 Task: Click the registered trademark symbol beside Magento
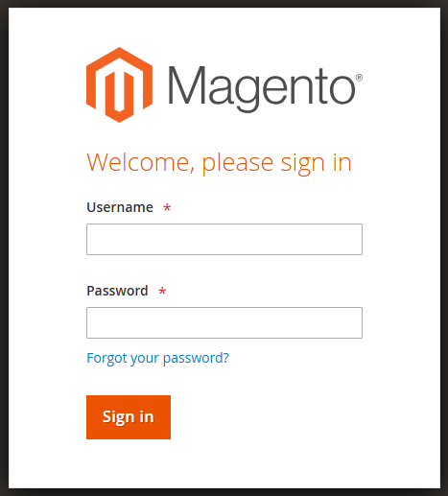click(x=359, y=78)
